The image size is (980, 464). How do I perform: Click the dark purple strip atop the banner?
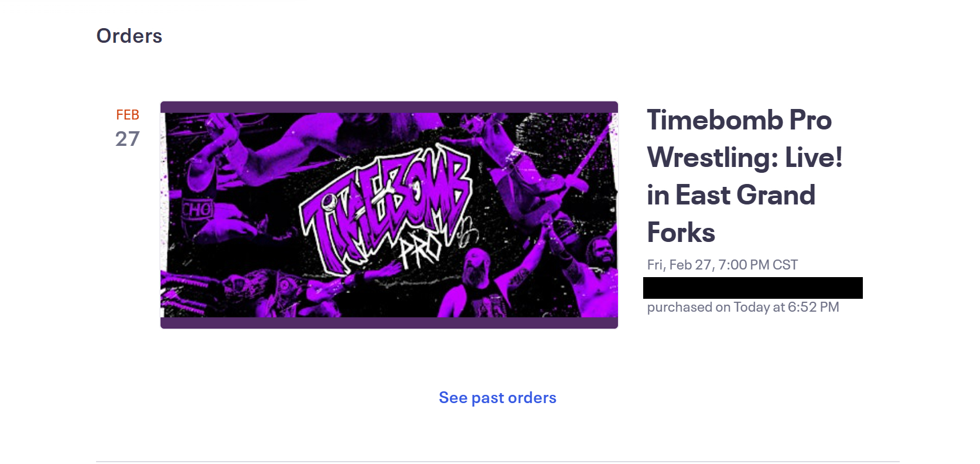[389, 107]
